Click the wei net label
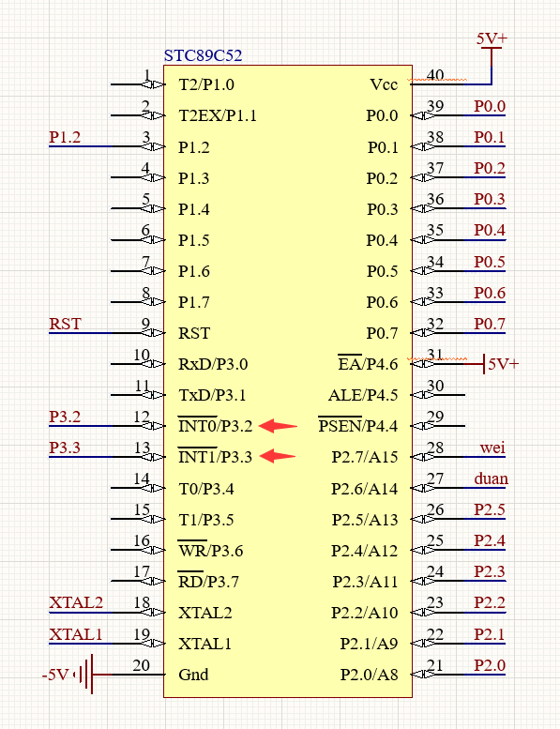The image size is (560, 729). pos(492,448)
